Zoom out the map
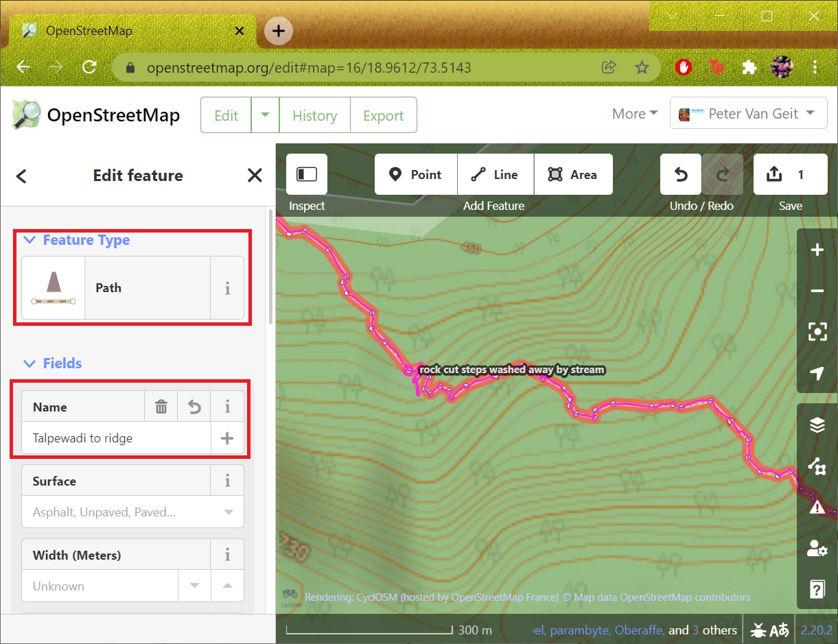 click(817, 291)
